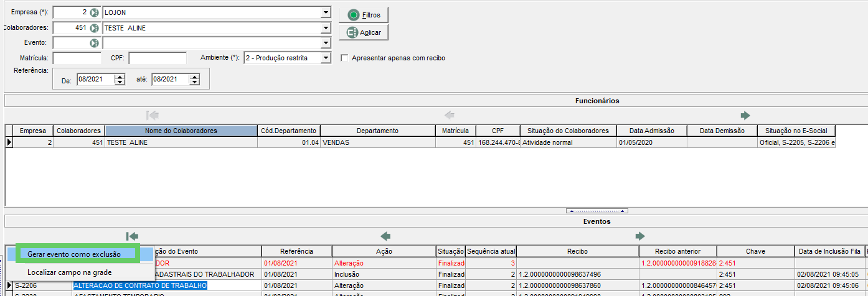Jump to first record in Eventos
Viewport: 868px width, 296px height.
131,236
